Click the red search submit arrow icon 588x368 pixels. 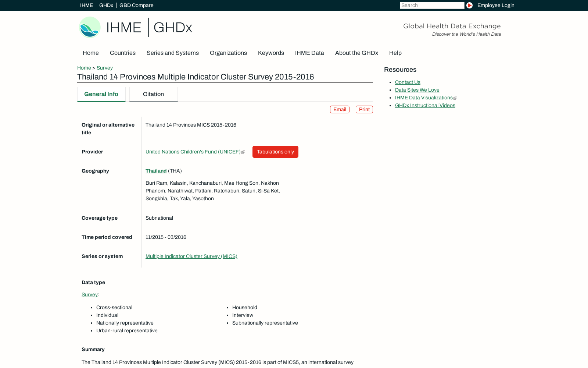(x=469, y=5)
